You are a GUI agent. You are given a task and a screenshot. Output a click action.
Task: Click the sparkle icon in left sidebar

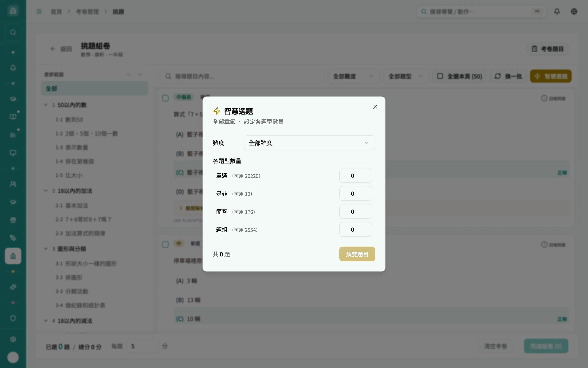pos(13,287)
